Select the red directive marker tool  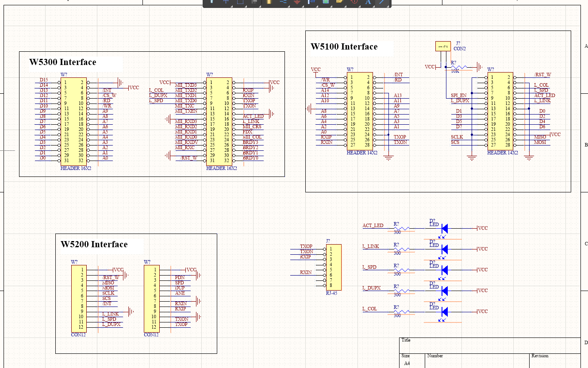[x=354, y=2]
